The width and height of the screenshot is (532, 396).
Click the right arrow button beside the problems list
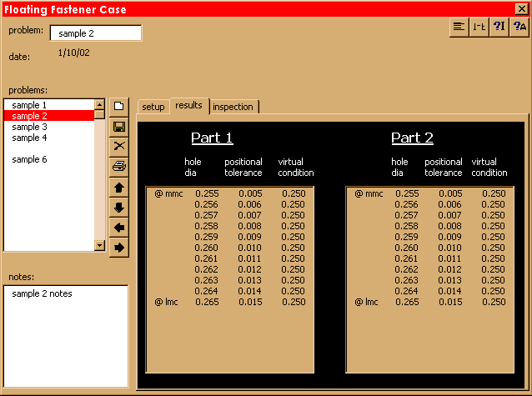click(118, 247)
